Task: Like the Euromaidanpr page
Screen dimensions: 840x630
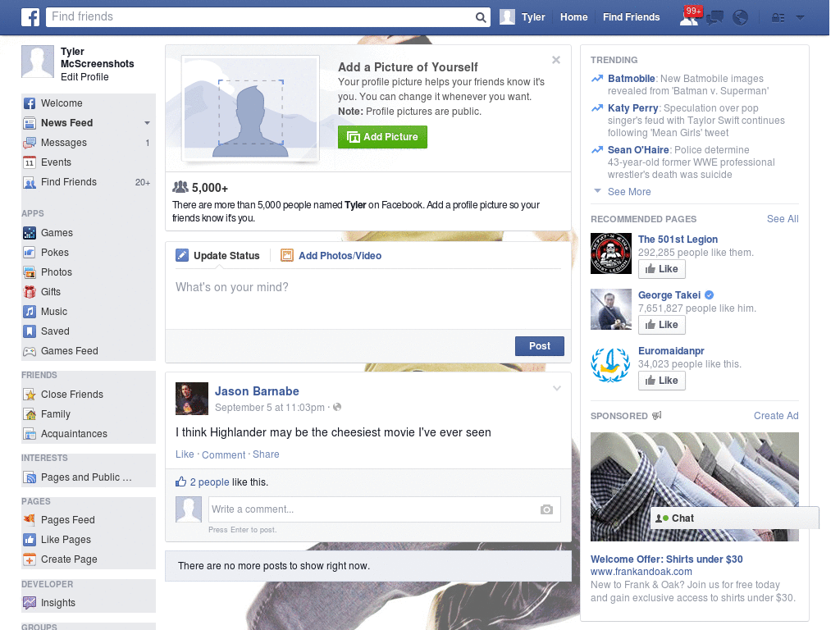Action: pyautogui.click(x=662, y=381)
